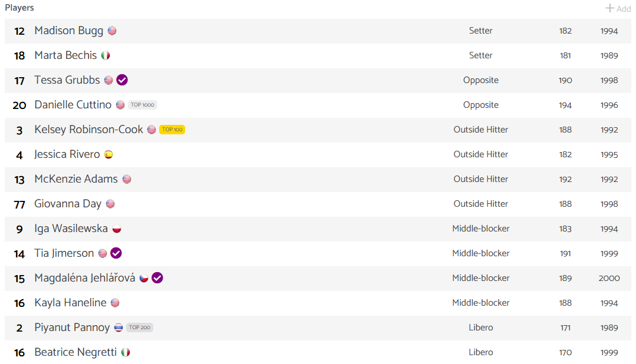Select McKenzie Adams player name
This screenshot has width=636, height=364.
76,179
